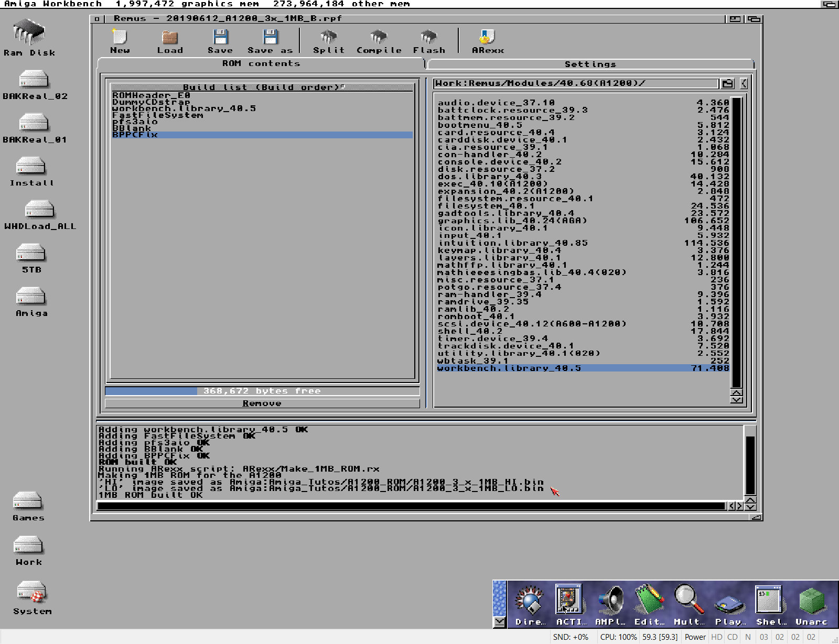Click the Build list column header
This screenshot has width=839, height=644.
click(x=262, y=87)
